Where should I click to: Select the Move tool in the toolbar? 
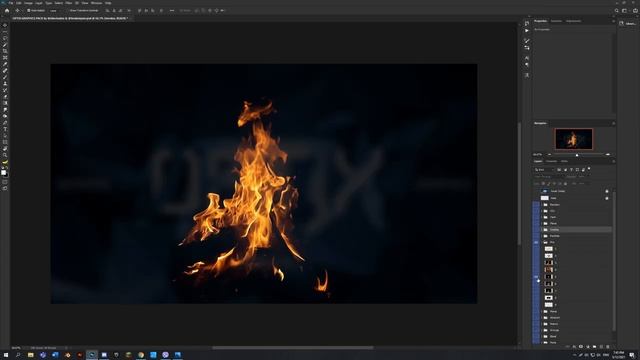[x=5, y=25]
